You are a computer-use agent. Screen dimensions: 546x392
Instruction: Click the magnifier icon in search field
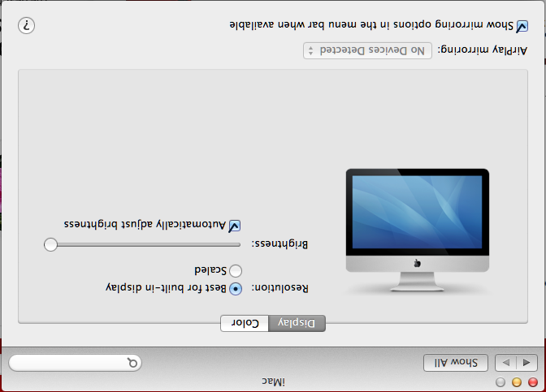point(132,363)
